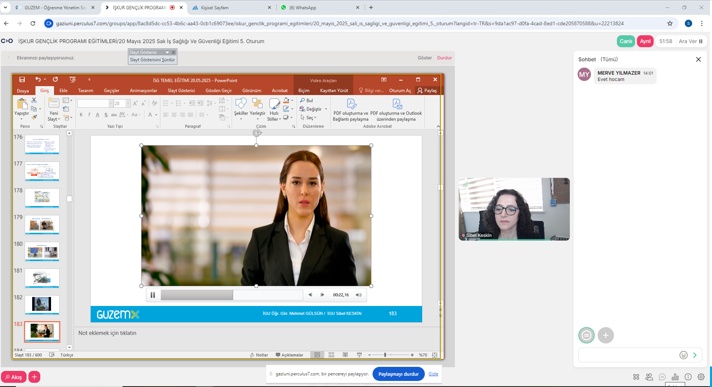Open the poll bar-chart icon
This screenshot has height=387, width=712.
675,377
